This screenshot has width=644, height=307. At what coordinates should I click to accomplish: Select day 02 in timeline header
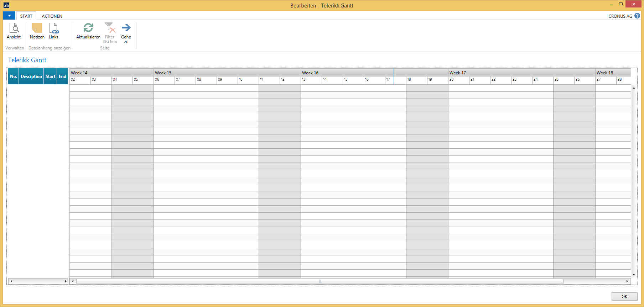80,80
